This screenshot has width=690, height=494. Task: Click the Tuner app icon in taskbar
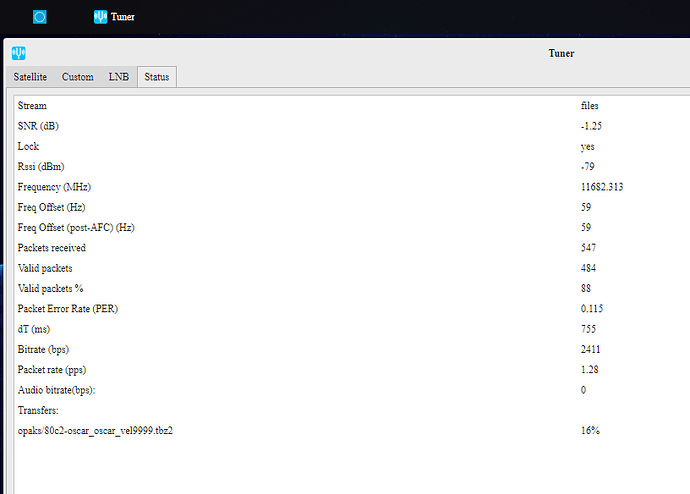pyautogui.click(x=100, y=17)
